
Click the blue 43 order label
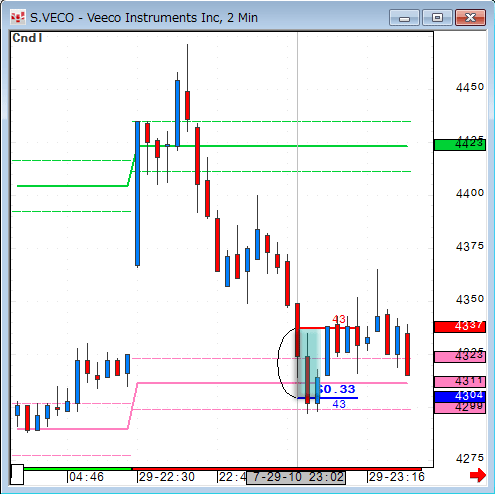click(x=339, y=404)
